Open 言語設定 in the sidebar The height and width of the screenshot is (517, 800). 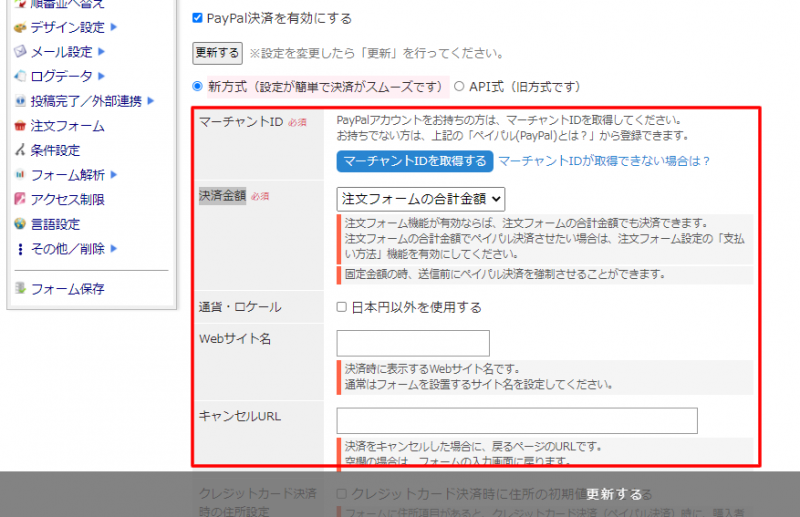point(55,224)
